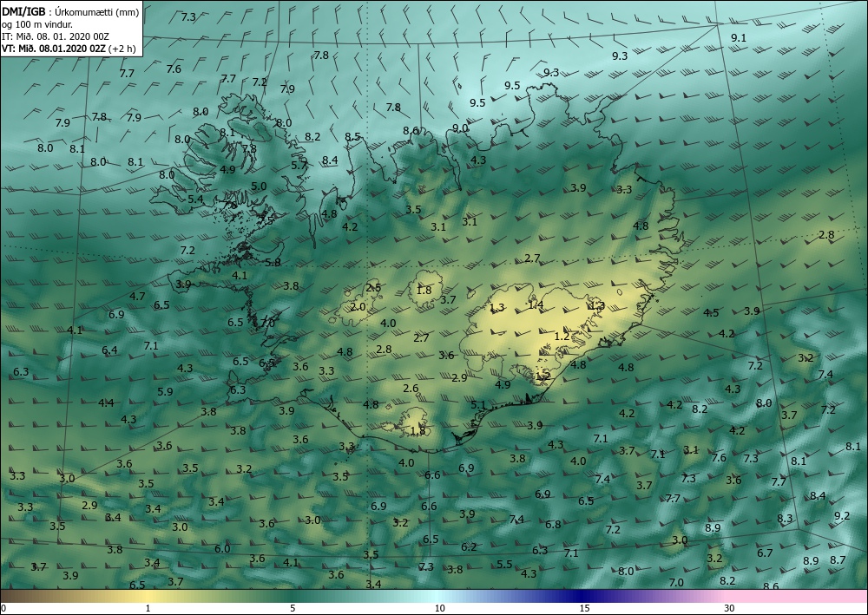
Task: Click the map value 6.0
Action: [x=222, y=548]
